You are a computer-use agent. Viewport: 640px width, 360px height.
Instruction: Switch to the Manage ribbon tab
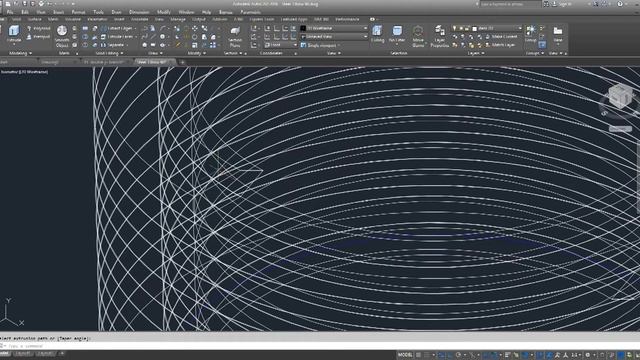coord(178,19)
